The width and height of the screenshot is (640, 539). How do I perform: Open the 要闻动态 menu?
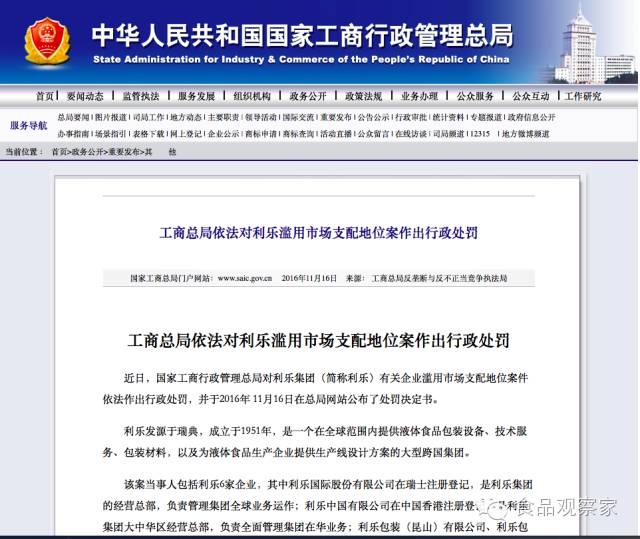pos(85,96)
